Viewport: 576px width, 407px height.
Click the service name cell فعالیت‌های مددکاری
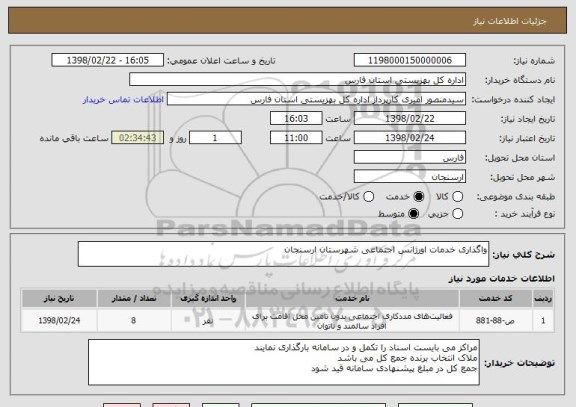click(x=352, y=321)
